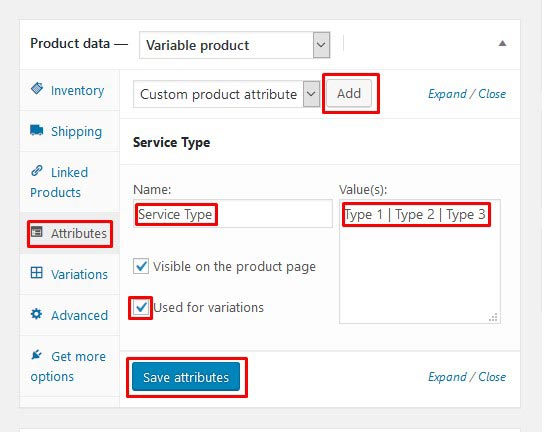
Task: Open the Variable product type dropdown
Action: (x=235, y=45)
